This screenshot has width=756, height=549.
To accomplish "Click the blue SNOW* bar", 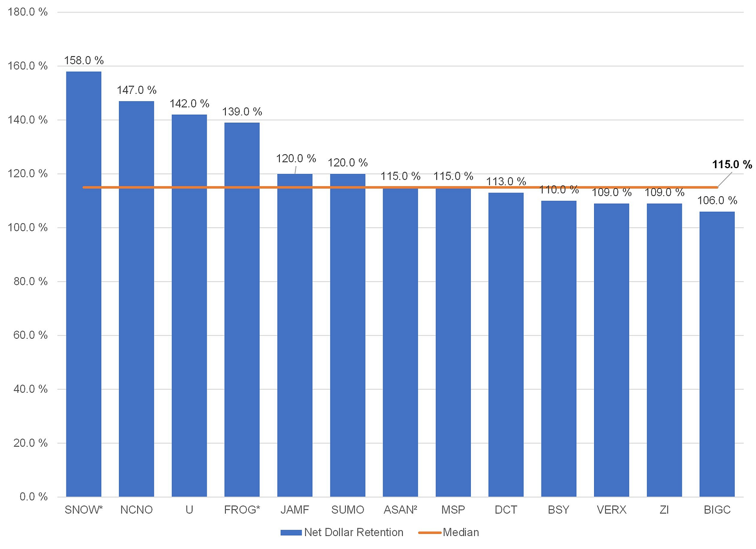I will (x=84, y=284).
